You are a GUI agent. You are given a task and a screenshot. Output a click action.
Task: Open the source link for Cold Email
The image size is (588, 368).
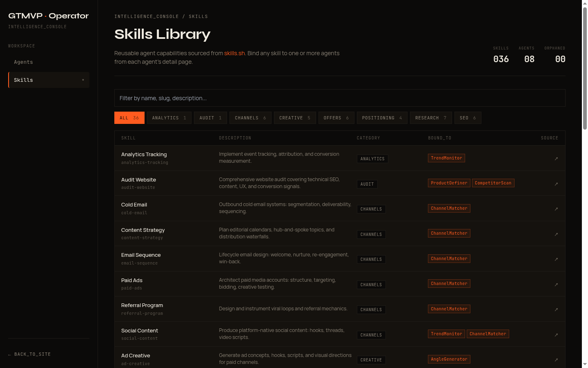pyautogui.click(x=556, y=209)
